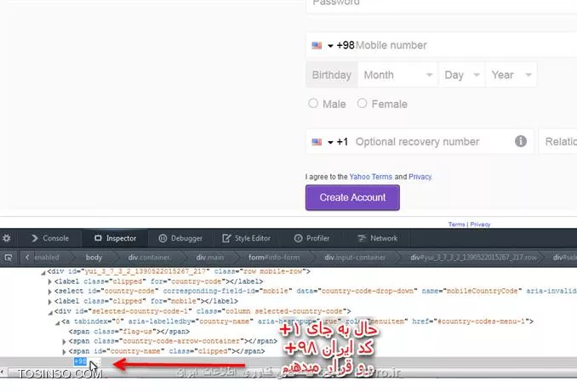
Task: Switch to the Inspector tab
Action: pyautogui.click(x=115, y=238)
